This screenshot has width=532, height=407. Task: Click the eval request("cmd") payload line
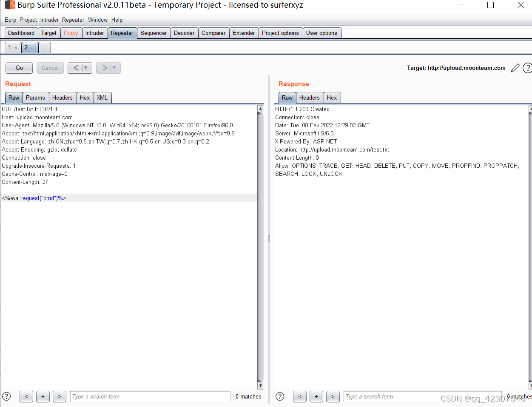tap(34, 198)
